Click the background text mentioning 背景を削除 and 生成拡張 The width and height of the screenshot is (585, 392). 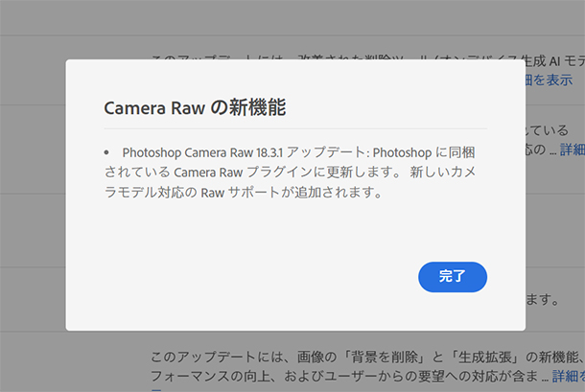[x=367, y=357]
